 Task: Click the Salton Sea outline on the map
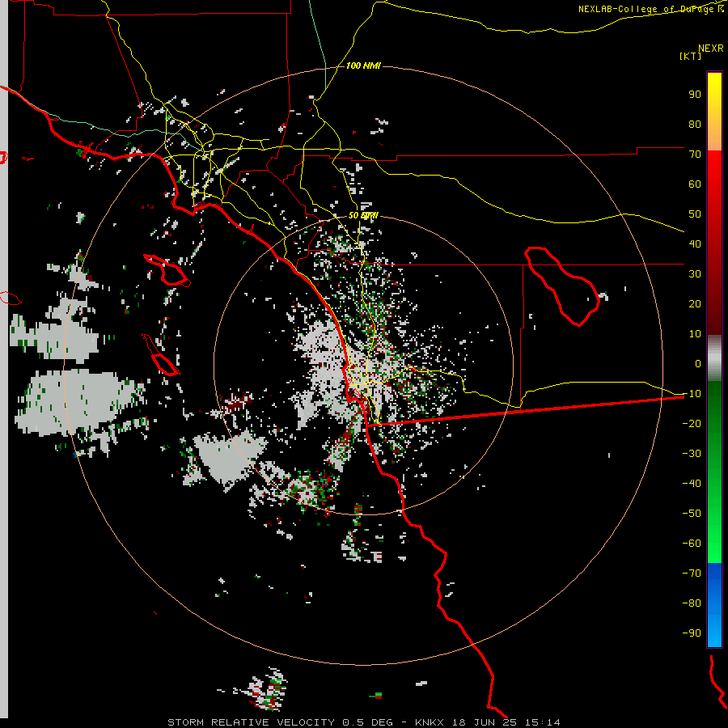point(562,286)
